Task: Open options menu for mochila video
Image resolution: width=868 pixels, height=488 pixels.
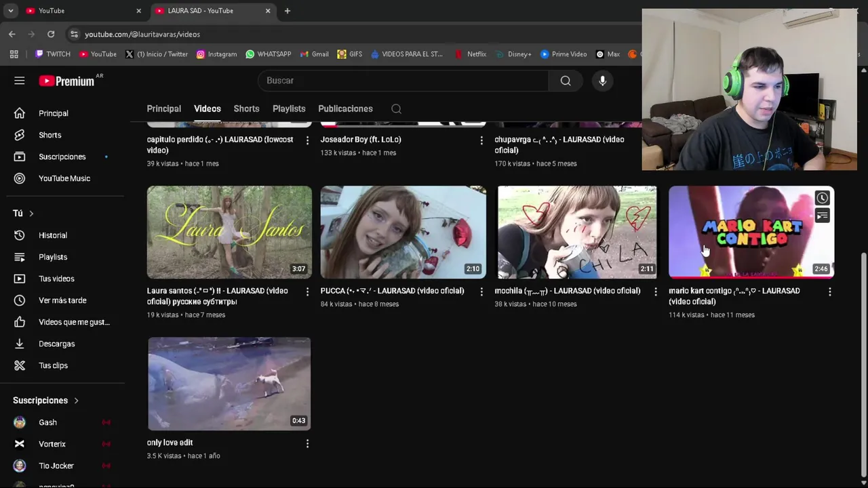Action: pyautogui.click(x=655, y=291)
